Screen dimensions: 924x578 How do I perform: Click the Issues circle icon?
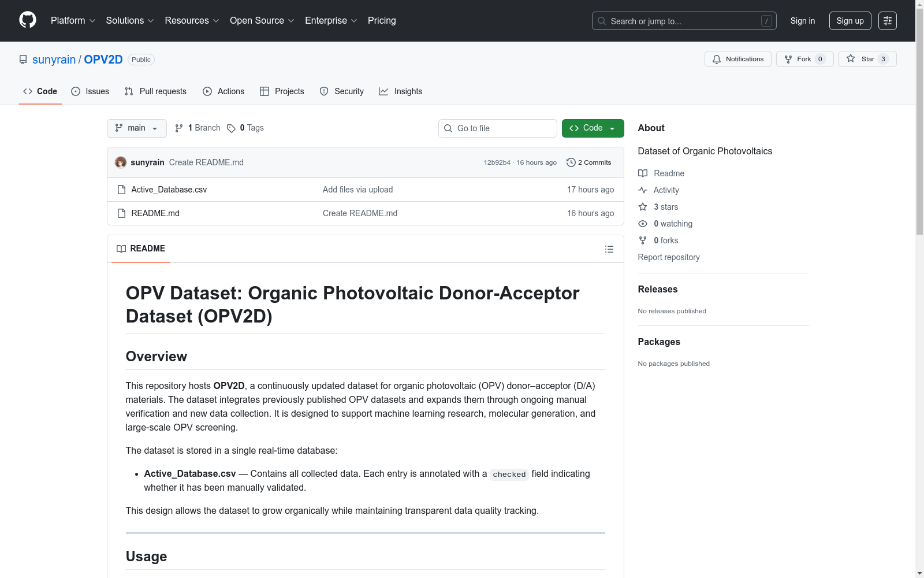coord(76,91)
